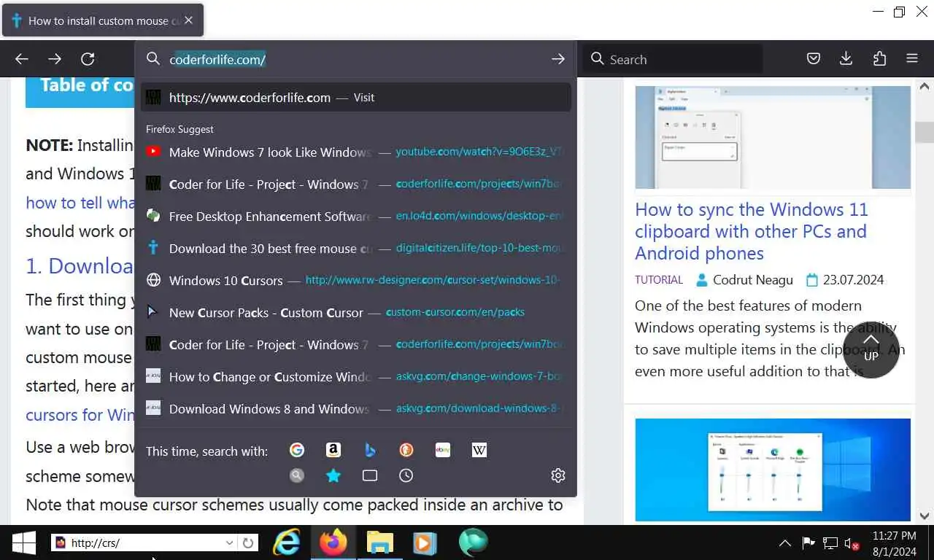This screenshot has height=560, width=934.
Task: Open 'How to sync the Windows 11 clipboard' article
Action: [x=751, y=231]
